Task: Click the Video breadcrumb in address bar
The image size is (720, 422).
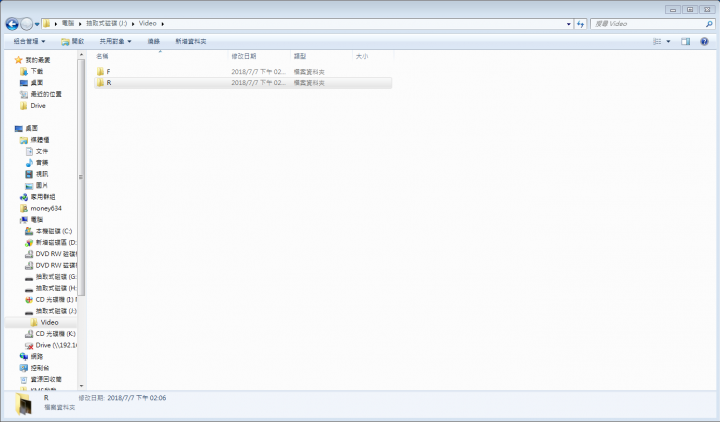Action: click(147, 23)
